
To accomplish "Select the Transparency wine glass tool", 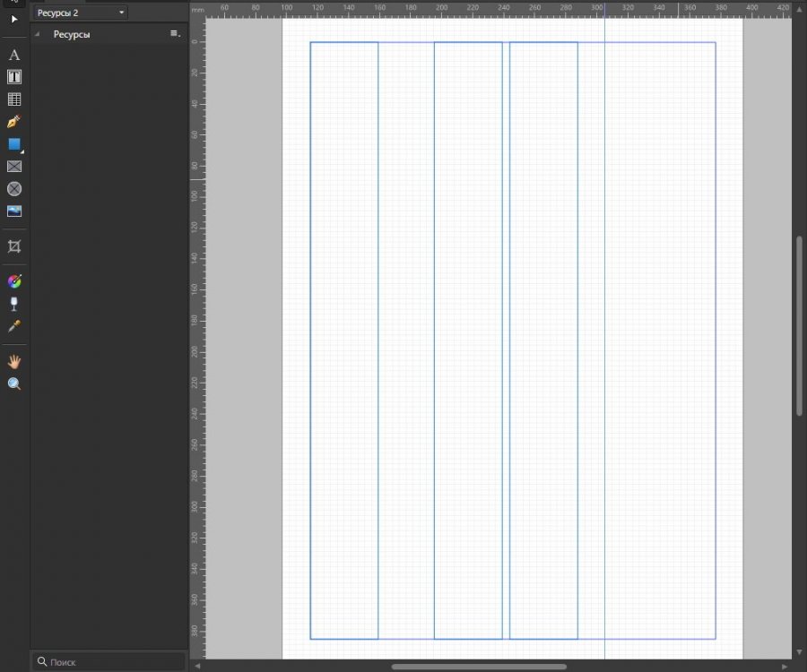I will 14,304.
